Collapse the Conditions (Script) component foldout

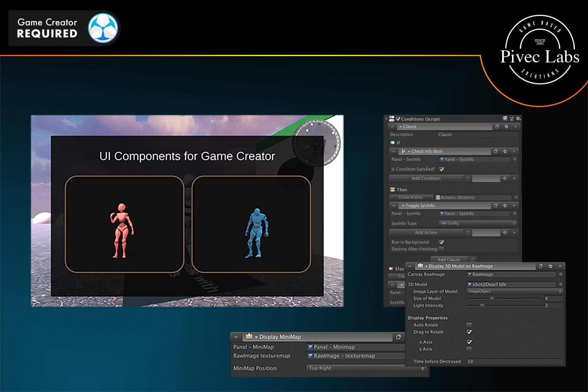click(386, 119)
